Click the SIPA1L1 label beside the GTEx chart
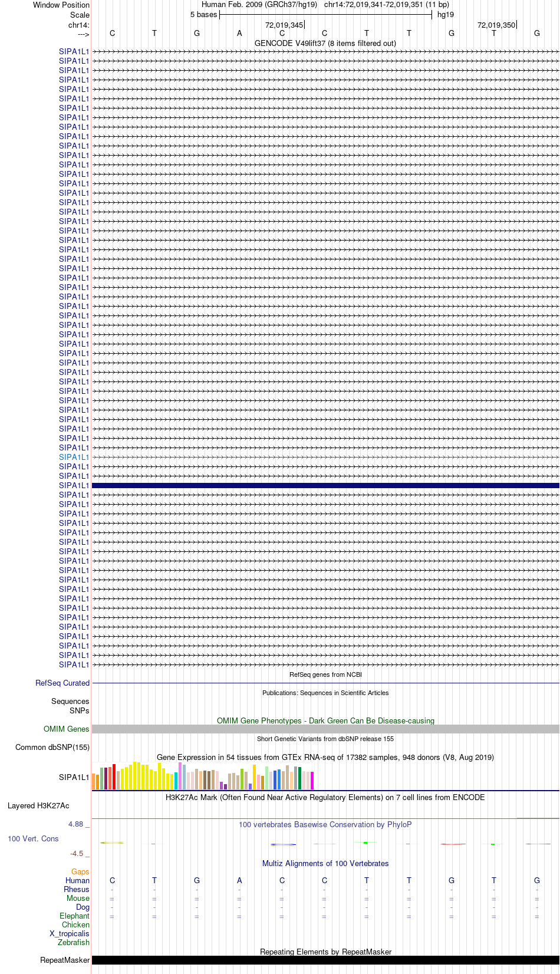This screenshot has width=560, height=974. (74, 777)
